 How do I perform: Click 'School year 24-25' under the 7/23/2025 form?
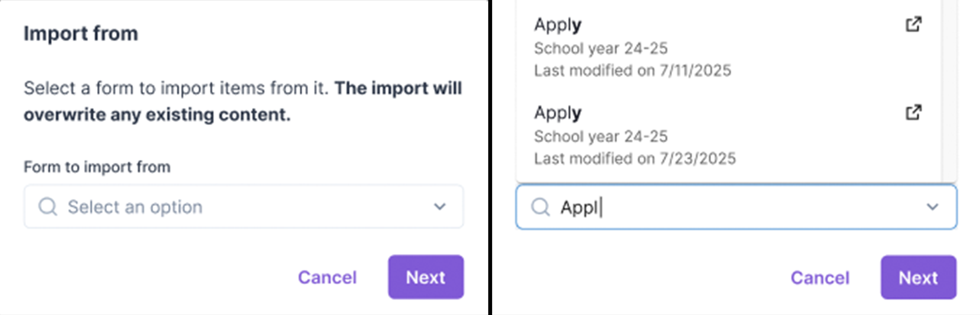pos(601,136)
